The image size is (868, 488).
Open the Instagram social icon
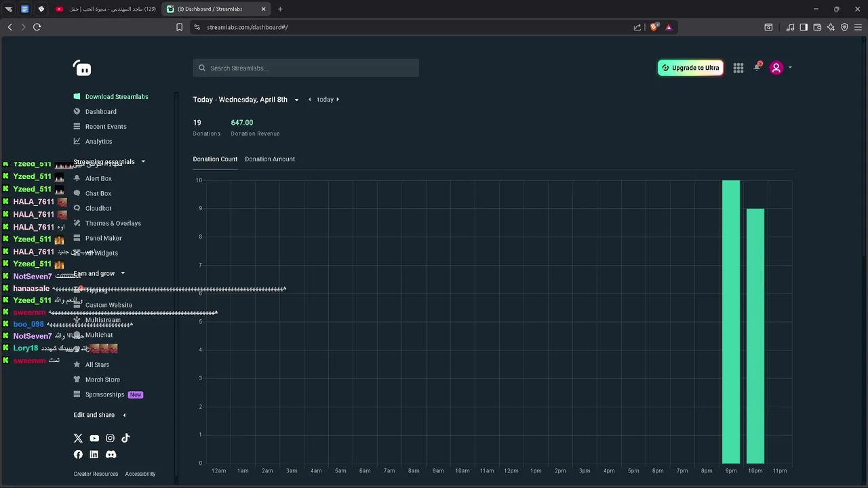pos(110,438)
